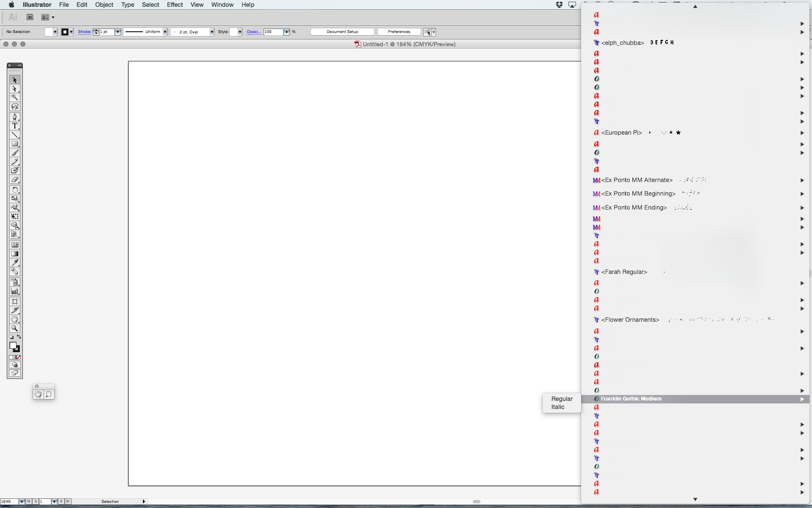
Task: Click the Document Setup button
Action: coord(342,32)
